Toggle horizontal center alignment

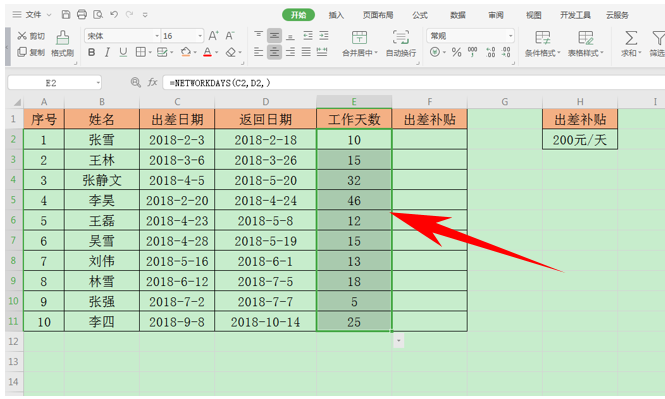[274, 52]
